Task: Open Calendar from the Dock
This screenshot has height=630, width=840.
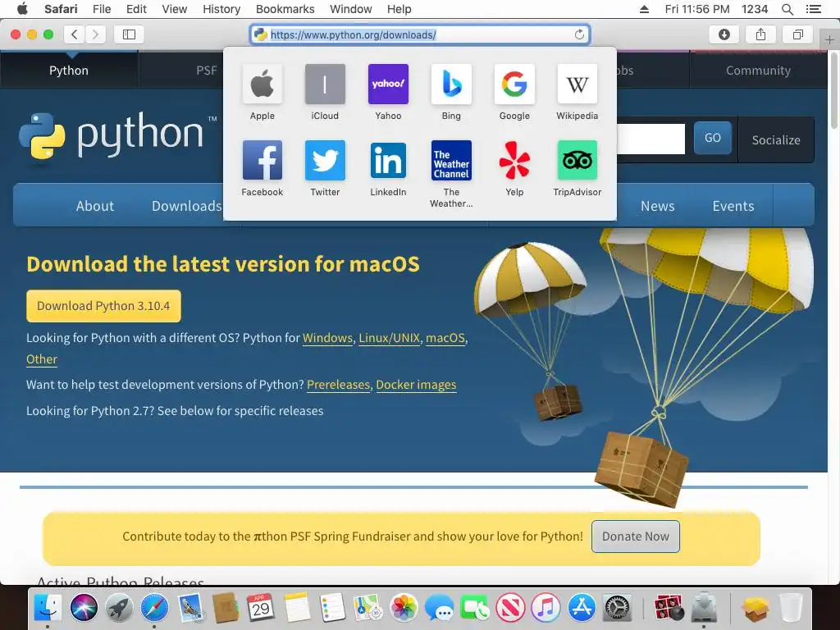Action: tap(261, 608)
